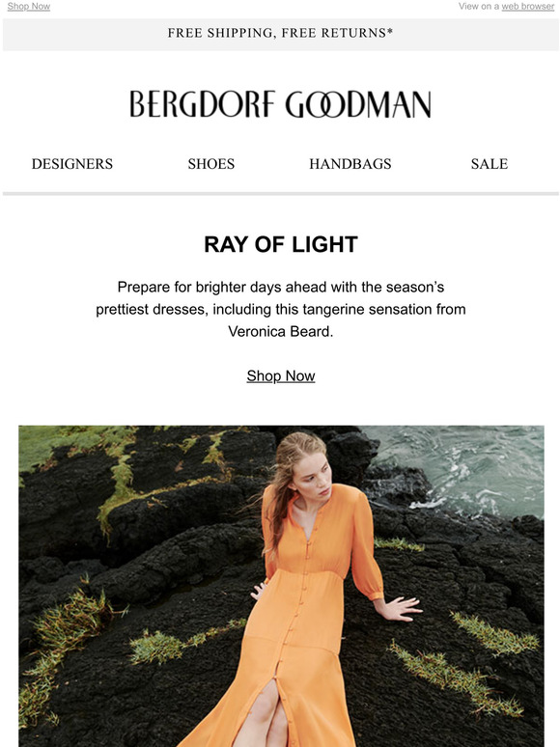The image size is (560, 747).
Task: Click the gray divider under the navigation
Action: 280,194
